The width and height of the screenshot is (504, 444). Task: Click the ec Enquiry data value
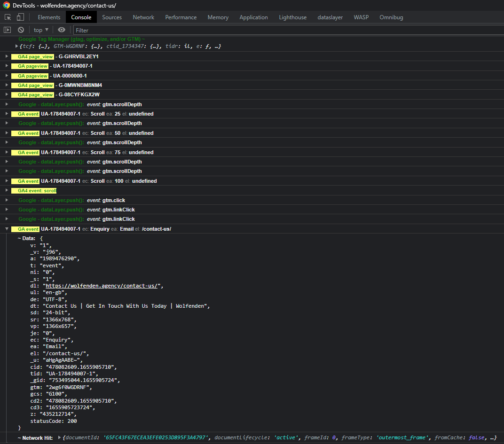tap(58, 340)
